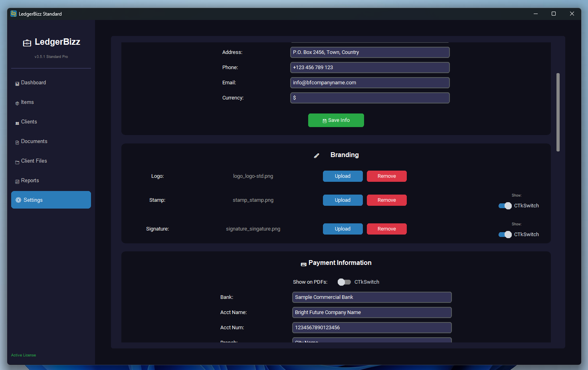Upload a new Logo image
588x370 pixels.
(x=343, y=176)
